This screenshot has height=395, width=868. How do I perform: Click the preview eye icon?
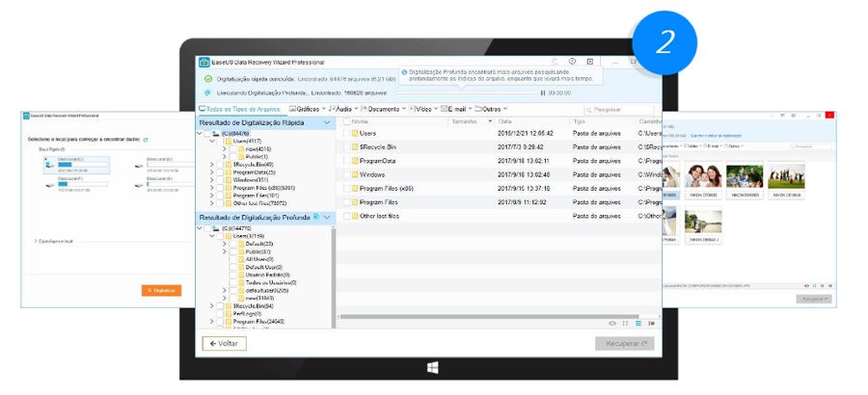coord(611,323)
